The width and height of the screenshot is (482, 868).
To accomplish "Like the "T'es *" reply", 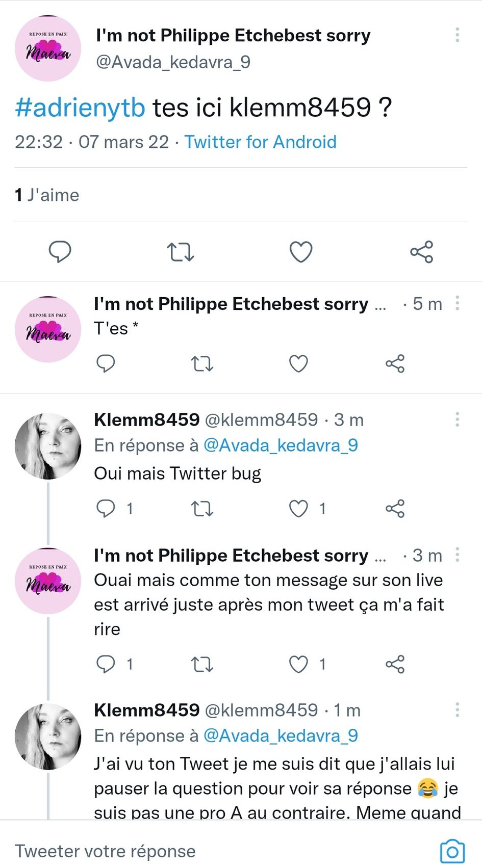I will [298, 363].
